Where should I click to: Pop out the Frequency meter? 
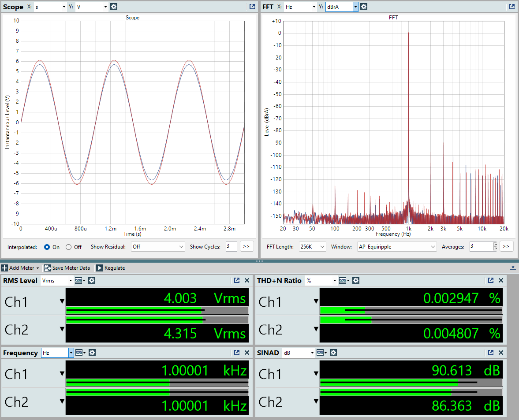coord(237,353)
